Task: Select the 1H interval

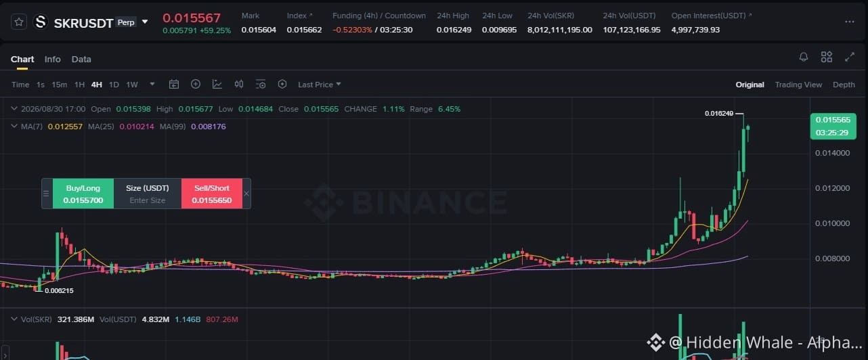Action: pos(79,85)
